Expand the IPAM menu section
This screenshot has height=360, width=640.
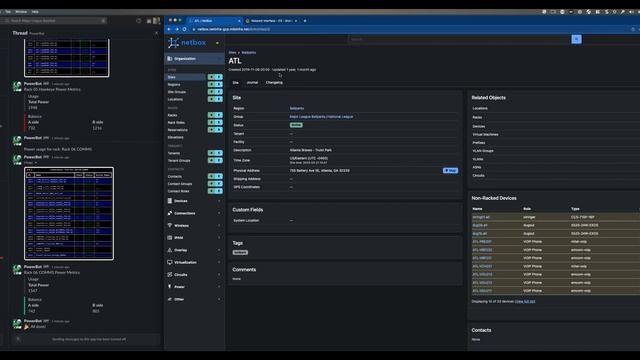[x=194, y=238]
